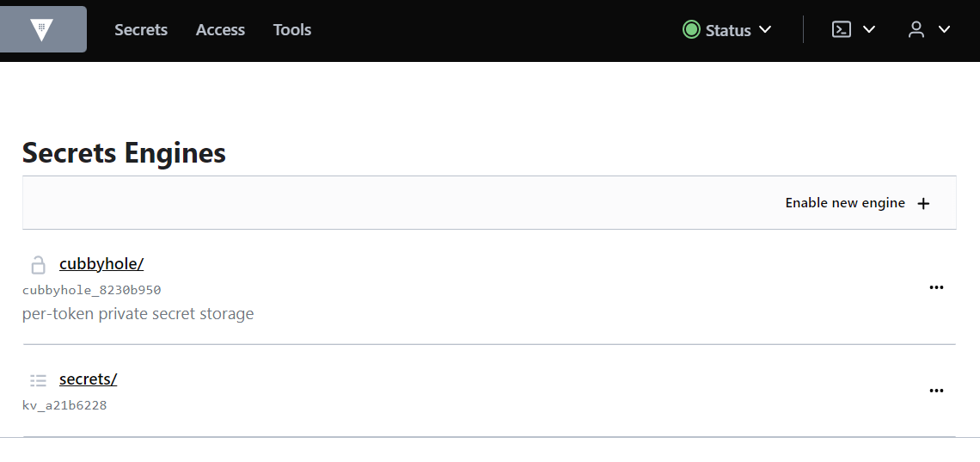Expand the user menu chevron
This screenshot has height=462, width=980.
tap(944, 29)
